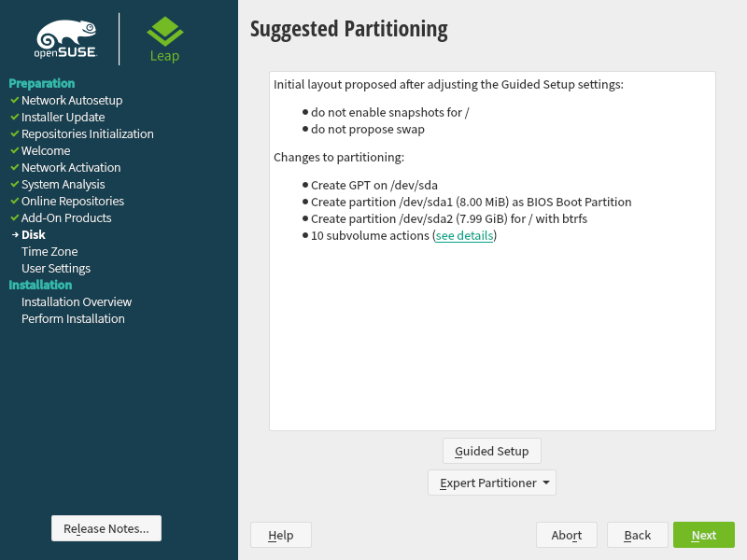
Task: Select Time Zone step in sidebar
Action: click(x=49, y=251)
